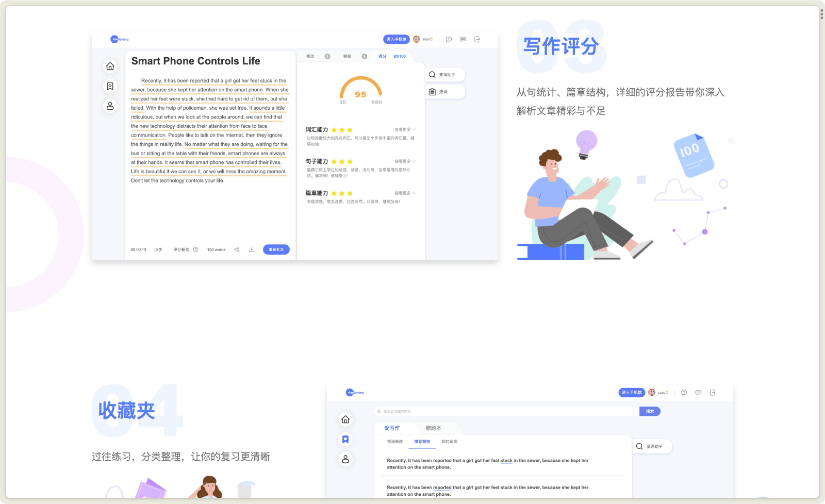This screenshot has height=504, width=825.
Task: Click the 00:00:13 timer
Action: pos(138,249)
